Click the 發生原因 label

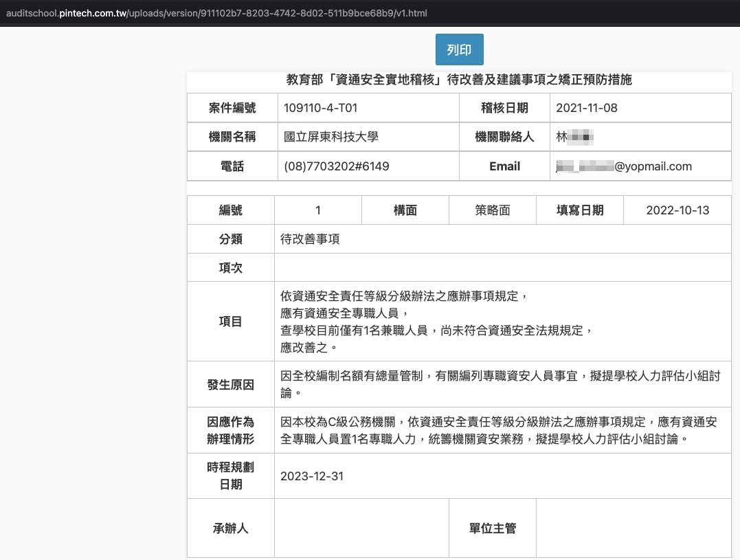pos(231,385)
